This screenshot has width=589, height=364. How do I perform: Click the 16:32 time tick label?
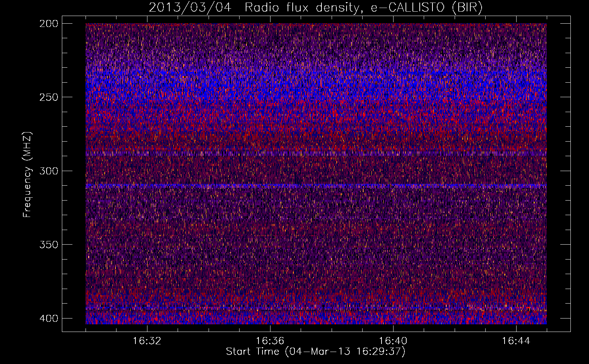147,341
